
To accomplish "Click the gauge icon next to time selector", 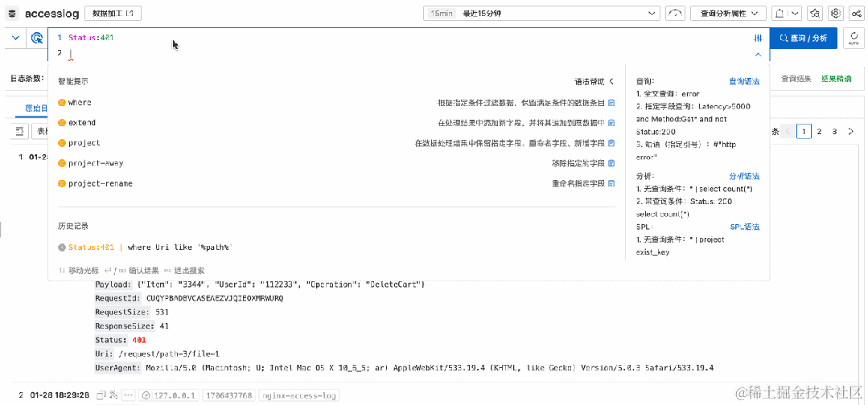I will [675, 14].
